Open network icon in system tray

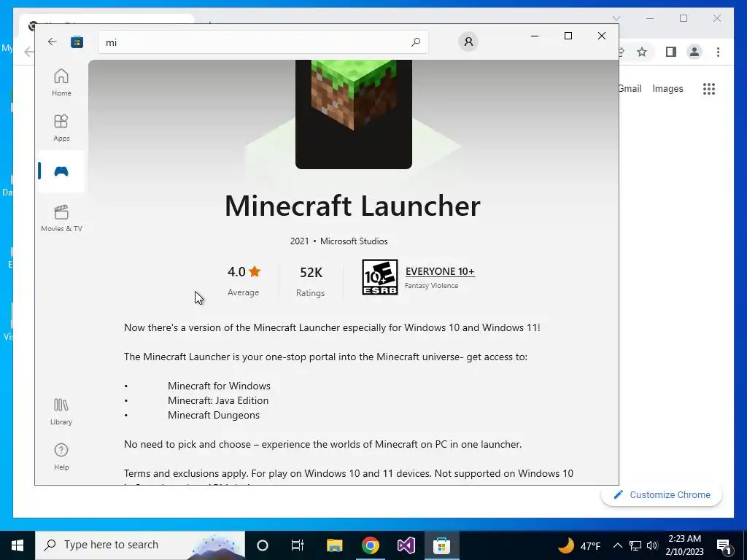tap(635, 545)
